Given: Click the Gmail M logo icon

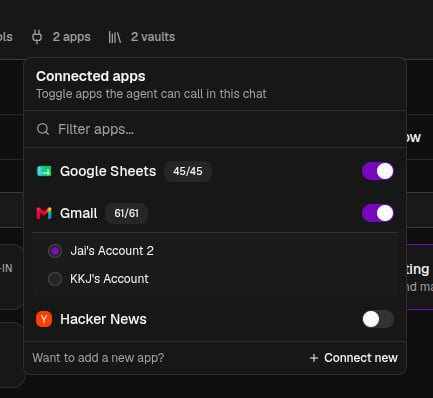Looking at the screenshot, I should point(44,213).
